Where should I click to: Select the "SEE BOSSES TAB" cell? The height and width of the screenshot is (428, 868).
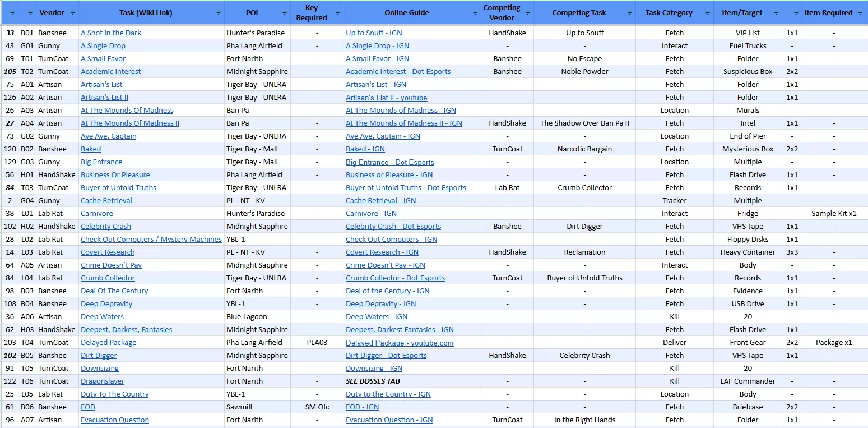point(373,381)
